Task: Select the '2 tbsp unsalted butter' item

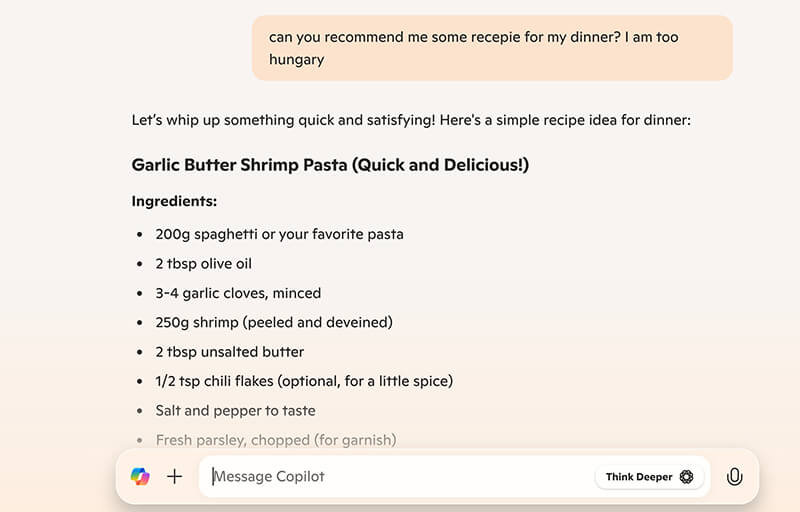Action: [x=229, y=352]
